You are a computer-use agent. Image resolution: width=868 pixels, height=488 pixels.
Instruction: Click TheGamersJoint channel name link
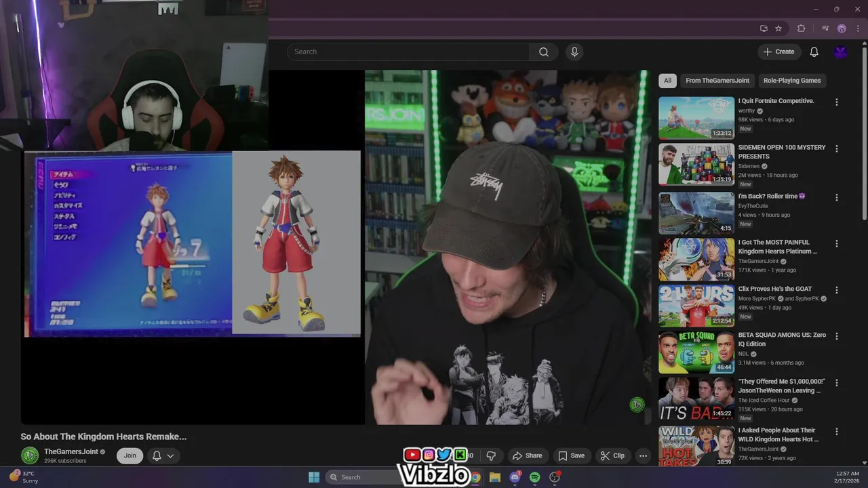tap(71, 452)
